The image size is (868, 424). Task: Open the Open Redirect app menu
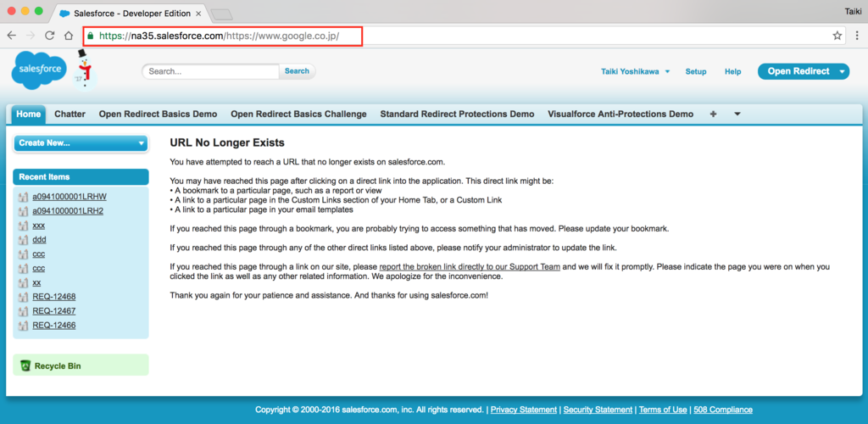[804, 71]
